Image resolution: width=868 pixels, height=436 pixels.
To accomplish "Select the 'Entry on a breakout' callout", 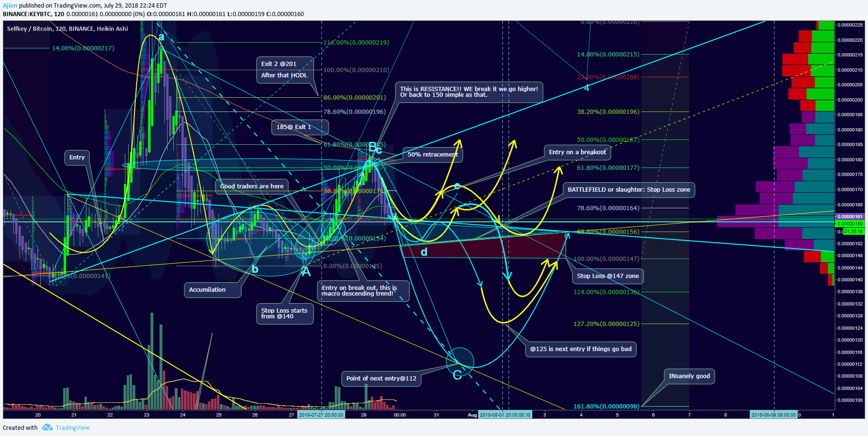I will pyautogui.click(x=577, y=152).
